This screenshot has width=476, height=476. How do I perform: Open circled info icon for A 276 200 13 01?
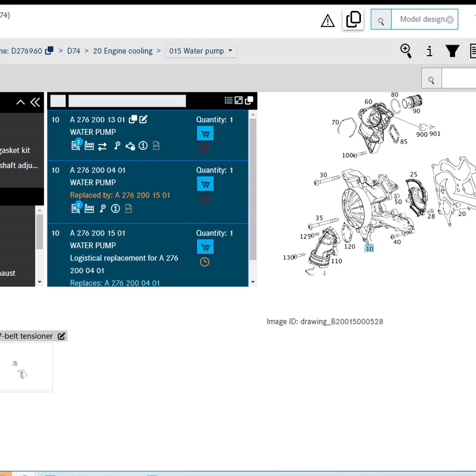[143, 146]
